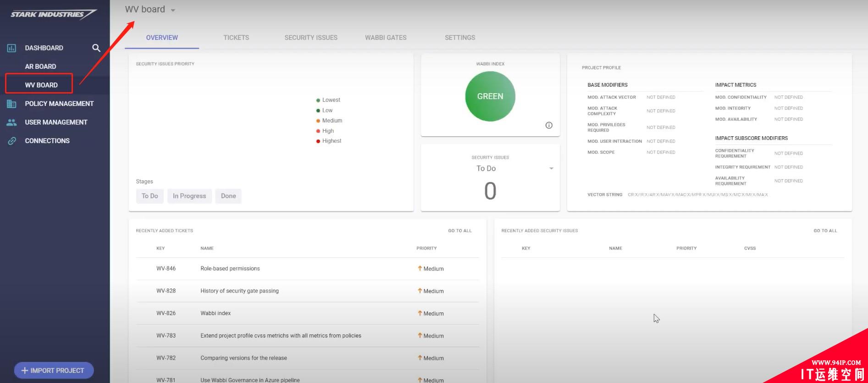This screenshot has height=383, width=868.
Task: Expand the WV board project dropdown
Action: click(x=173, y=10)
